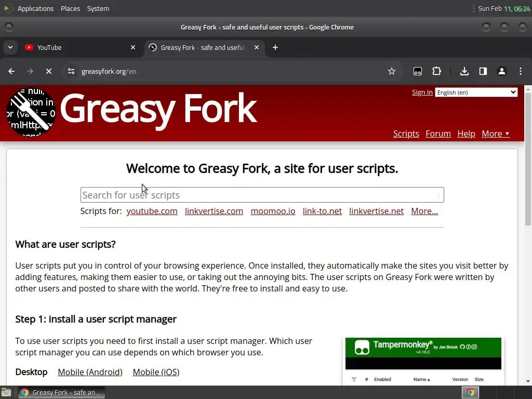Image resolution: width=532 pixels, height=399 pixels.
Task: Click the address bar URL greasyfork.org/en
Action: click(x=109, y=71)
